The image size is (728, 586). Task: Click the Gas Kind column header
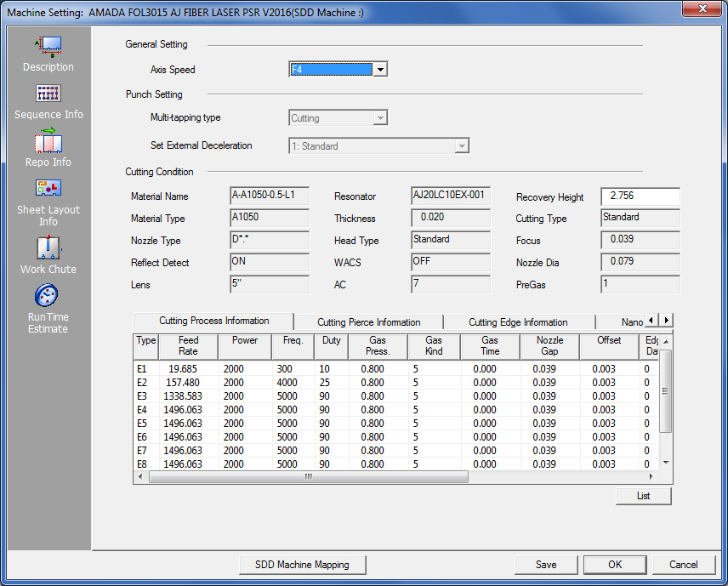click(434, 346)
